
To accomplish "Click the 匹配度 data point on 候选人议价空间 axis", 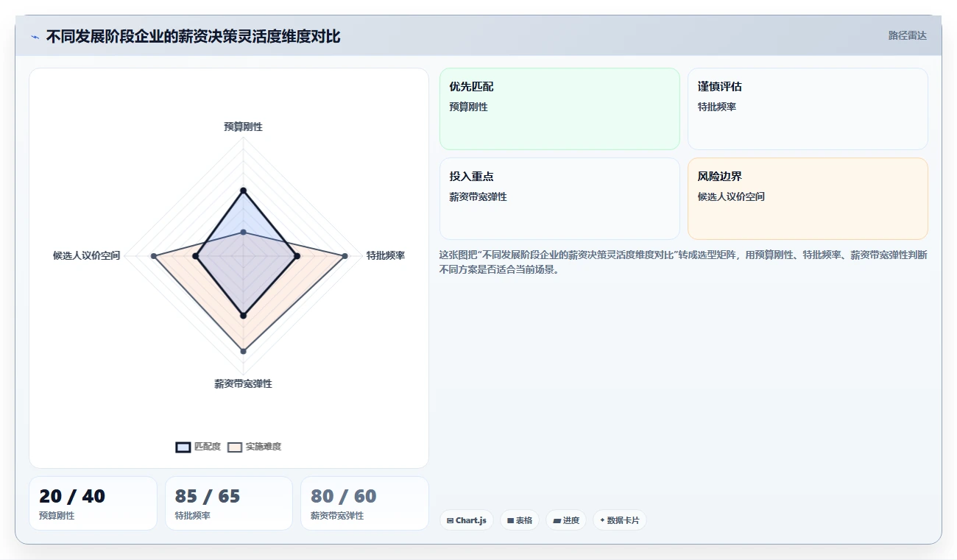I will tap(195, 256).
